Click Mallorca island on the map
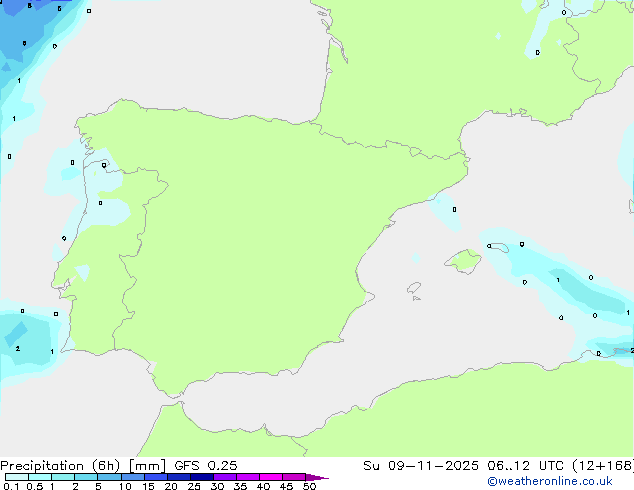The width and height of the screenshot is (634, 490). point(463,261)
